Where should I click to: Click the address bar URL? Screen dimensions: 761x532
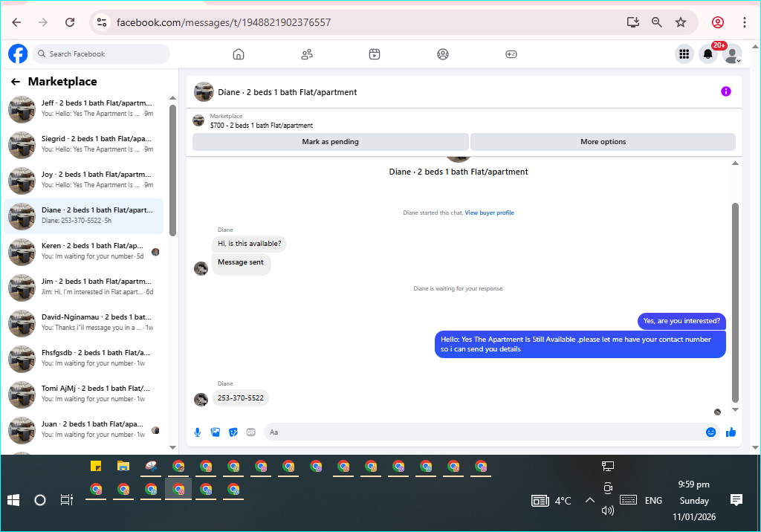click(224, 22)
